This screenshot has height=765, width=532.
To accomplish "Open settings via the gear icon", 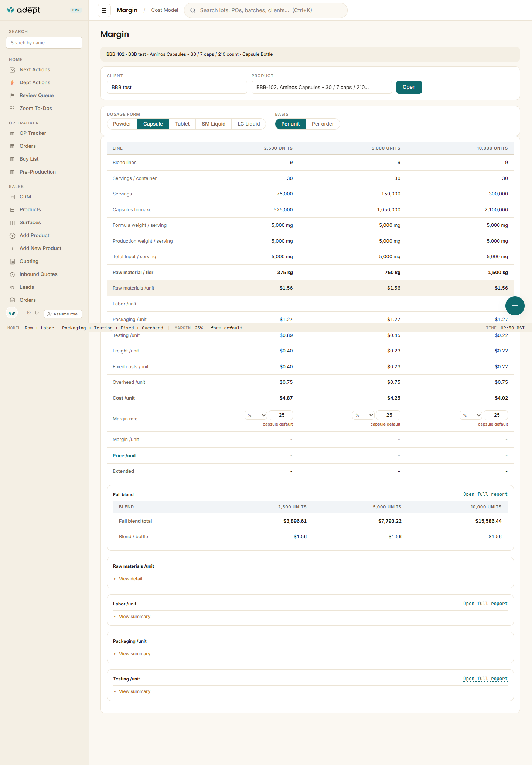I will click(29, 313).
